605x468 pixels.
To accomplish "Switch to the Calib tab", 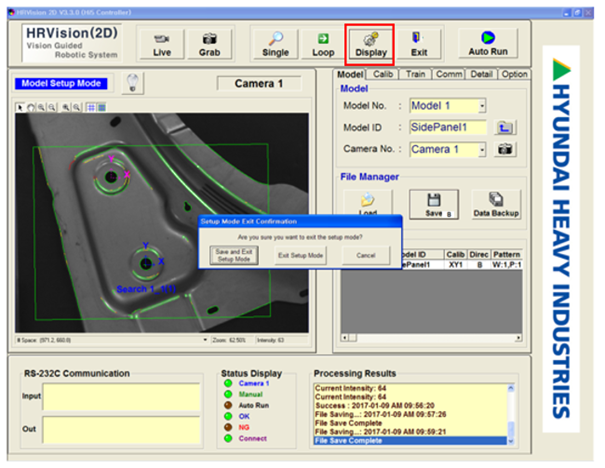I will pos(383,74).
